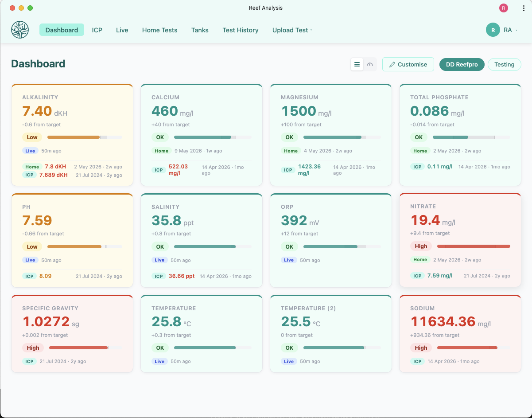The width and height of the screenshot is (532, 418).
Task: Click the TEMPERATURE (2) card title
Action: point(308,308)
